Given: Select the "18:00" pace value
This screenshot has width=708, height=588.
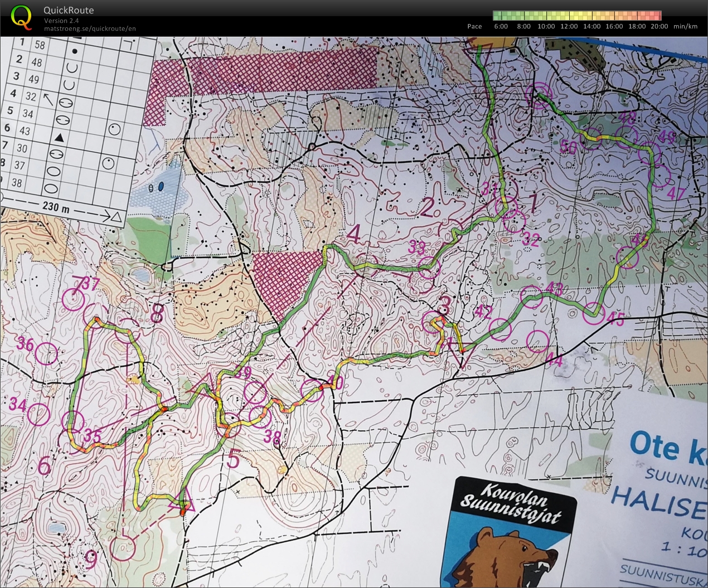Looking at the screenshot, I should click(637, 26).
